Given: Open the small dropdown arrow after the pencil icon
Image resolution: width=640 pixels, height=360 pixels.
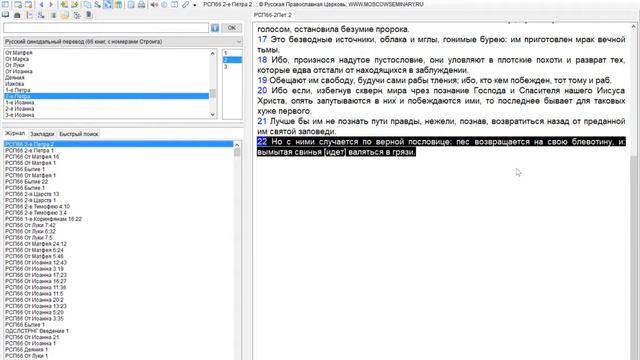Looking at the screenshot, I should pos(195,5).
